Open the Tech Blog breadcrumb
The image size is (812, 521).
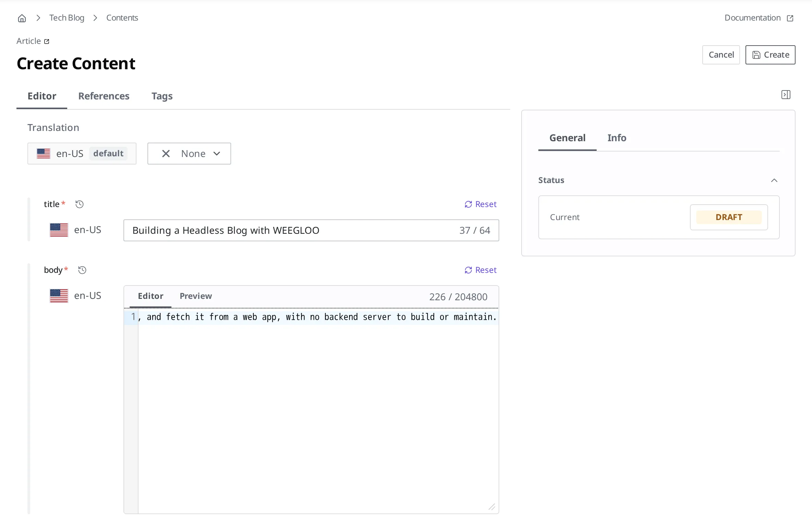(x=67, y=18)
